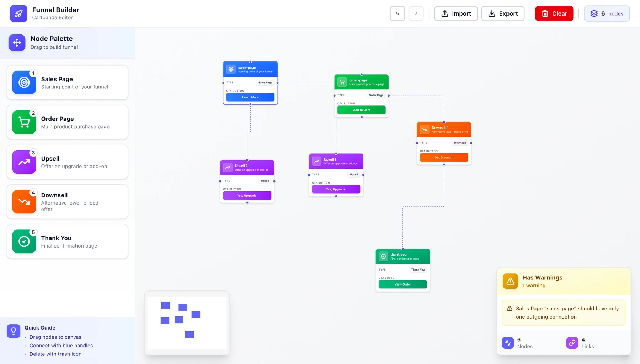
Task: Click the right handle of the sales-page node
Action: [x=278, y=83]
